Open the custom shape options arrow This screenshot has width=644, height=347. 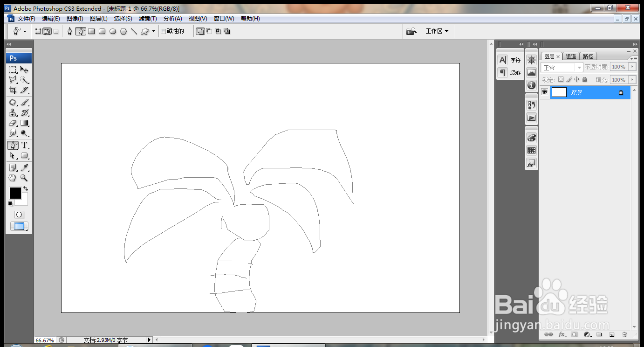[154, 31]
